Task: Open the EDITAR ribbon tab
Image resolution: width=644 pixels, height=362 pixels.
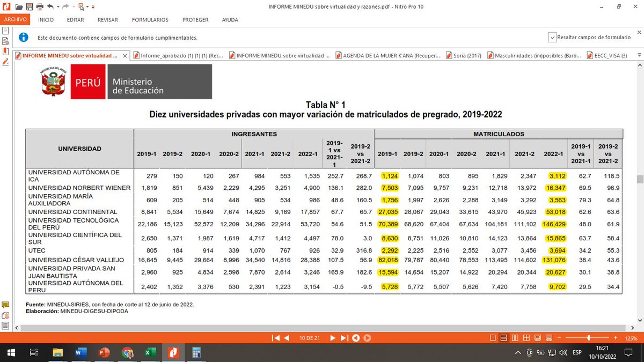Action: tap(76, 20)
